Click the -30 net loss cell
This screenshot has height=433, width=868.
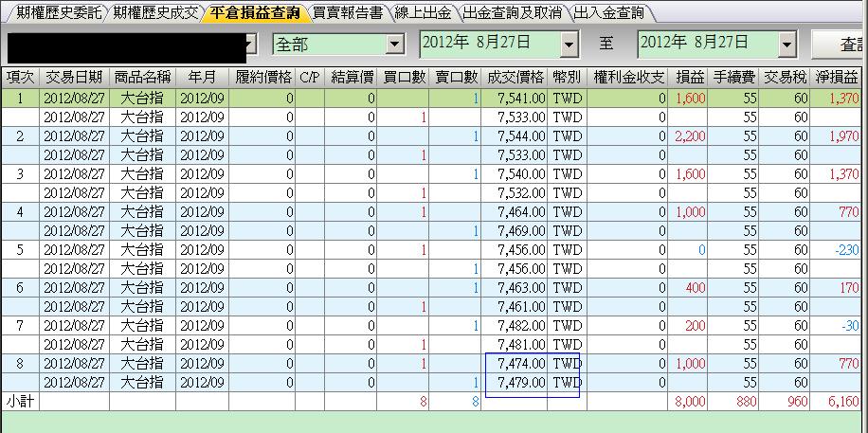tap(837, 326)
